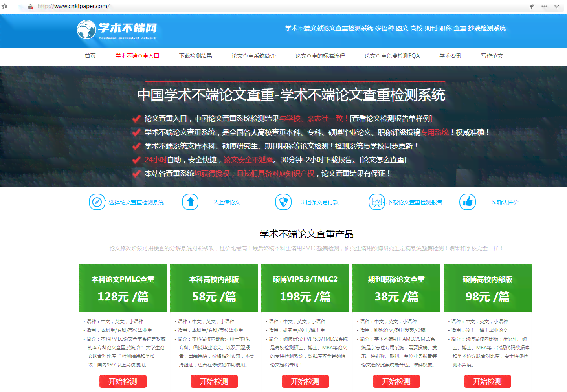Open the 首页 menu item
The image size is (567, 392).
[x=90, y=56]
